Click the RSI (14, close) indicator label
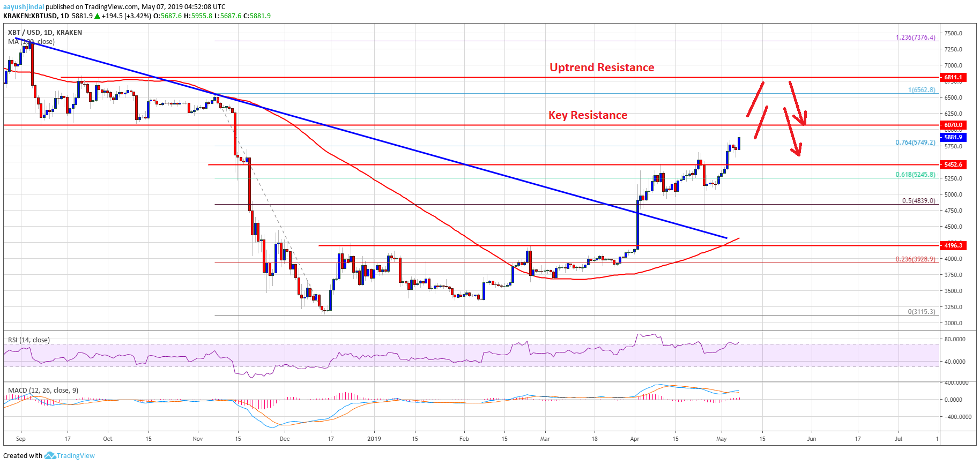 click(x=29, y=340)
